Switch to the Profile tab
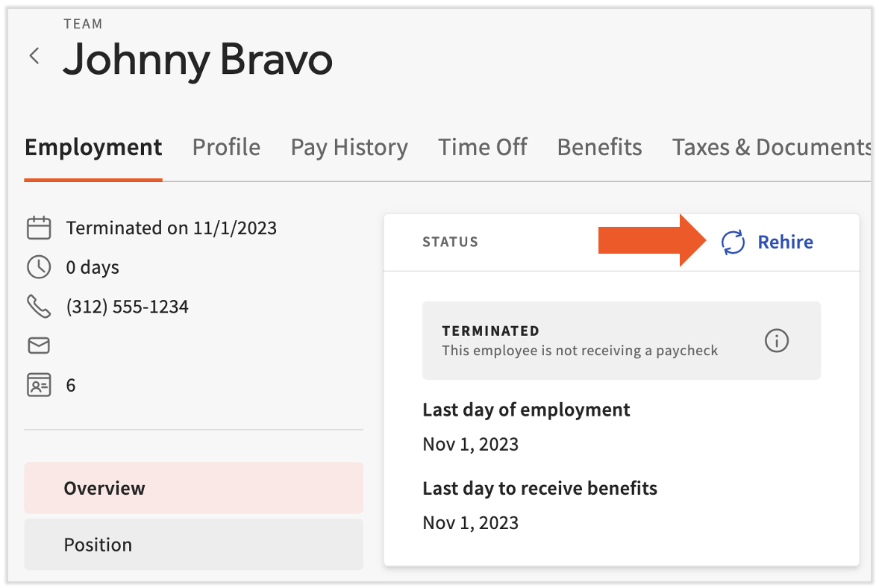879x588 pixels. tap(226, 147)
